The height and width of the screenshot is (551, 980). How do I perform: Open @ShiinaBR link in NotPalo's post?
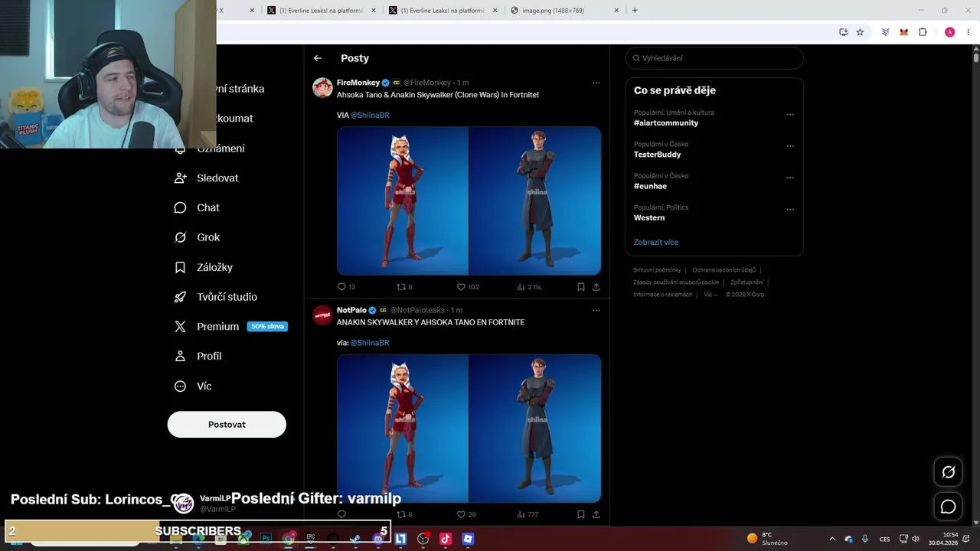click(x=370, y=343)
